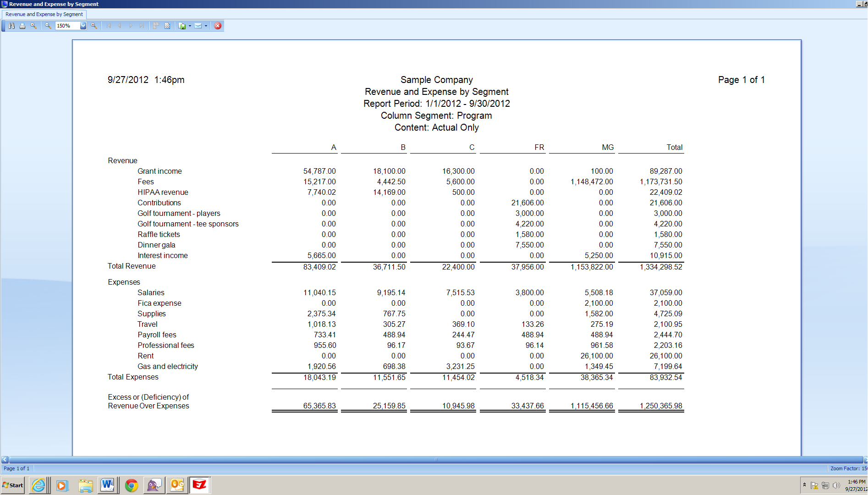Click the 'Column Segment: Program' line
This screenshot has height=495, width=868.
click(436, 115)
